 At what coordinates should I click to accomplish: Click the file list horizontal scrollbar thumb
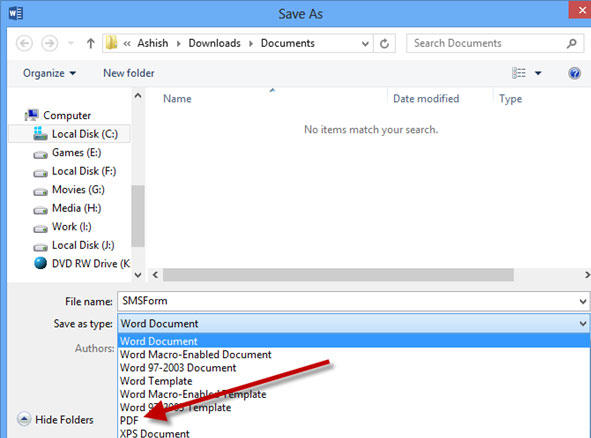click(338, 275)
